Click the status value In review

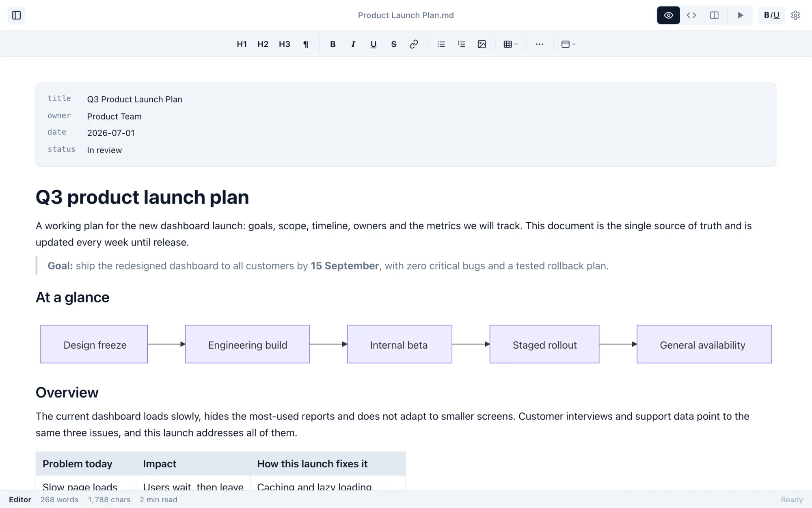(x=104, y=150)
